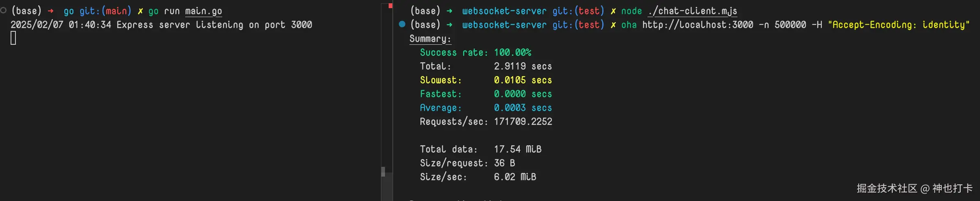Click the Requests/sec value 171709.2252

click(523, 122)
